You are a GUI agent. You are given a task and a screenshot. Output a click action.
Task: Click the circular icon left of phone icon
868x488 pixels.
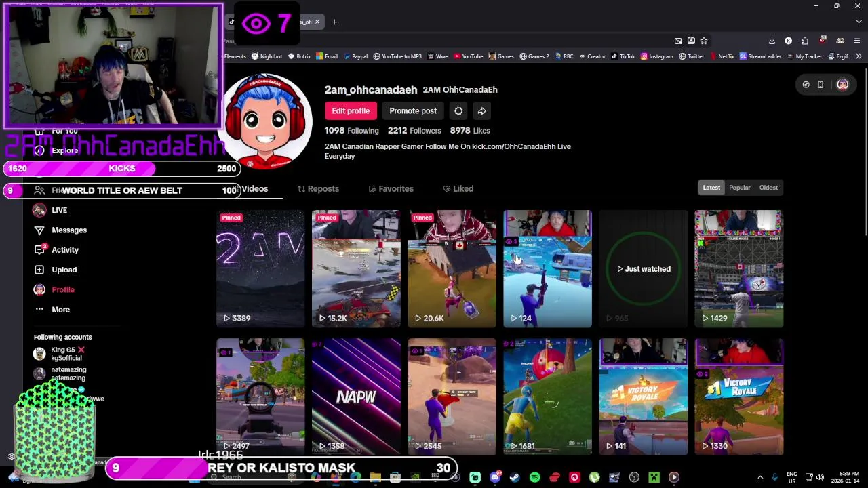(806, 85)
